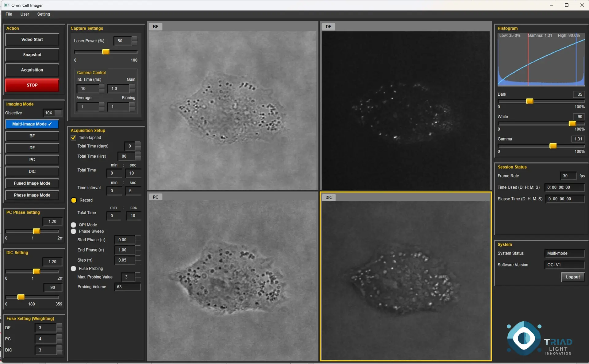Screen dimensions: 589x364
Task: Select the QPI Mode radio button
Action: (73, 225)
